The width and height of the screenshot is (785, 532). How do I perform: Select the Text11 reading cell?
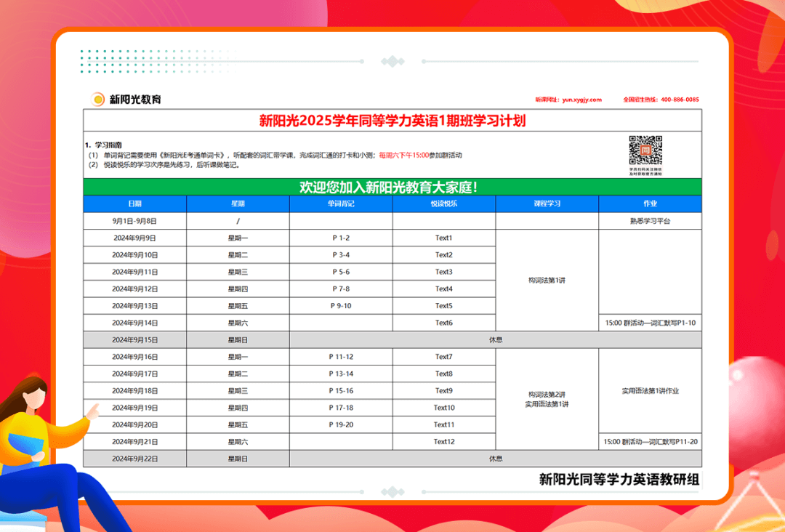pyautogui.click(x=444, y=424)
